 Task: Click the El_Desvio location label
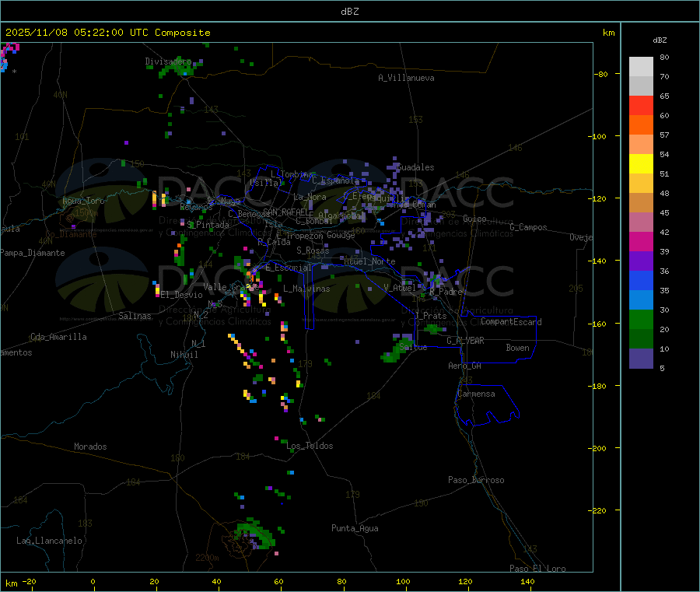(x=181, y=295)
